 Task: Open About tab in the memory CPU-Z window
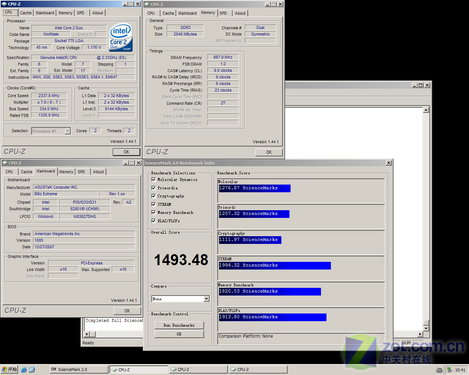240,13
